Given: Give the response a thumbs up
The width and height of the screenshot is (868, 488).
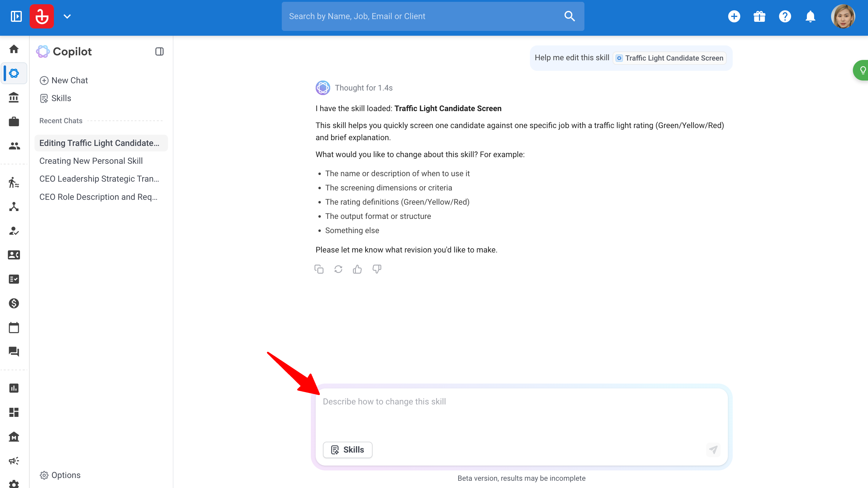Looking at the screenshot, I should [357, 269].
